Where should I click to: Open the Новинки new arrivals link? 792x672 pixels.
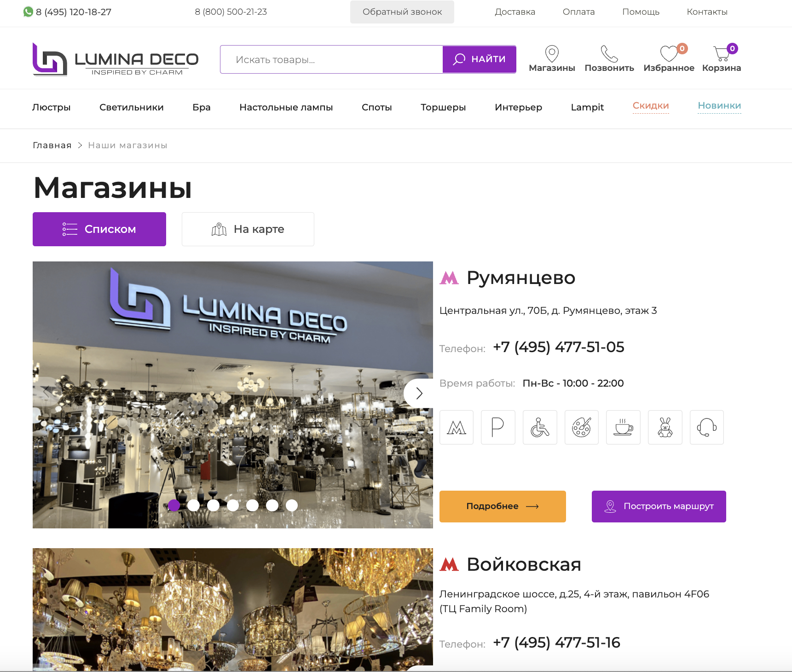(719, 106)
